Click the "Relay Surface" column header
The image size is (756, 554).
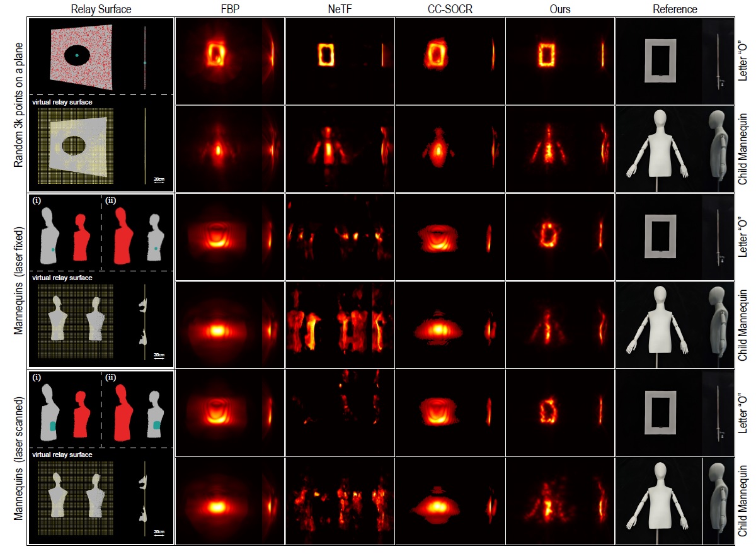[x=102, y=9]
